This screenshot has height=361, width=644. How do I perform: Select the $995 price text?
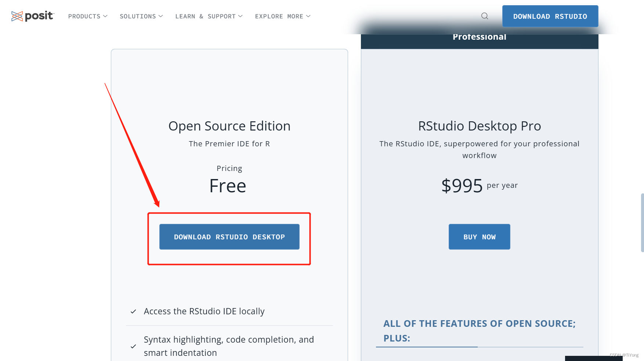pyautogui.click(x=462, y=186)
